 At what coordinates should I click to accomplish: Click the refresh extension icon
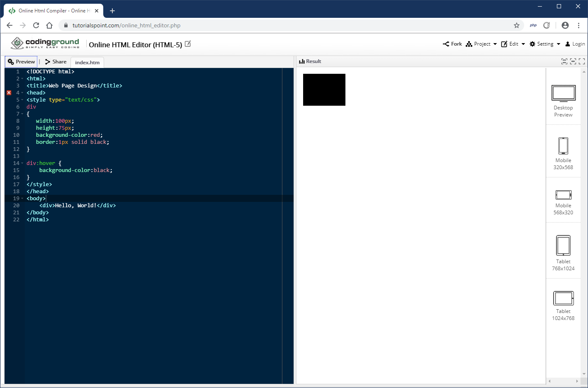click(x=547, y=25)
